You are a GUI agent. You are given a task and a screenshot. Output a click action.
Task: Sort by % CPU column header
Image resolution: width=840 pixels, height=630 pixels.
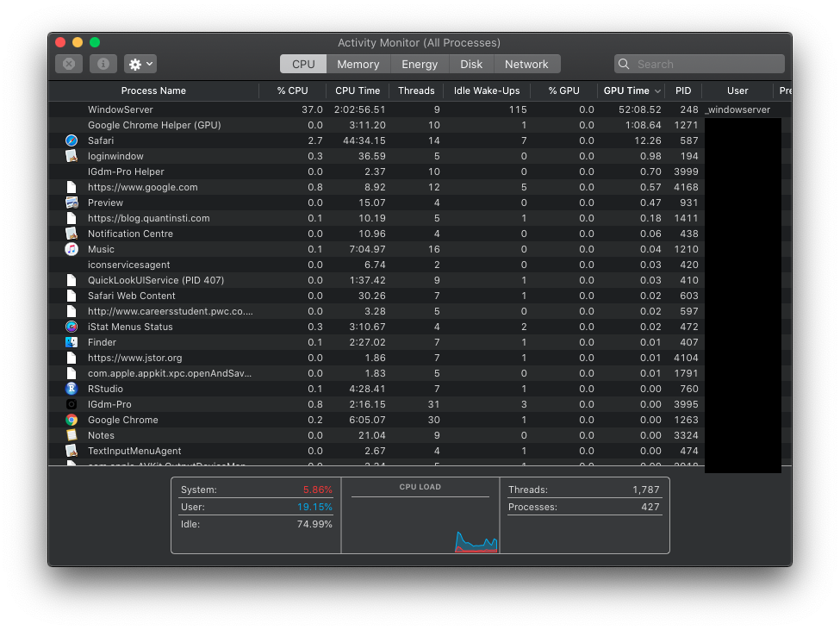click(293, 90)
